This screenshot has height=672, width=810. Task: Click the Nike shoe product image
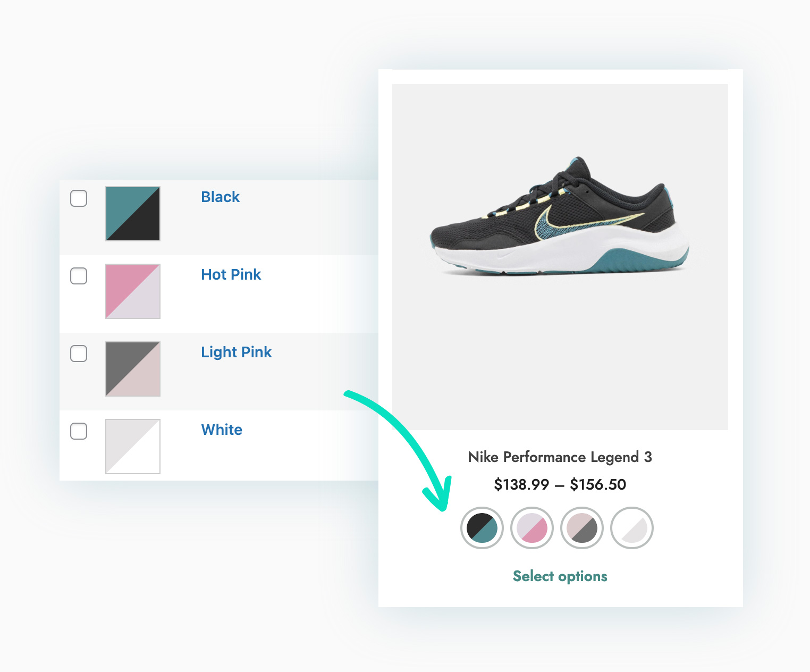[560, 257]
